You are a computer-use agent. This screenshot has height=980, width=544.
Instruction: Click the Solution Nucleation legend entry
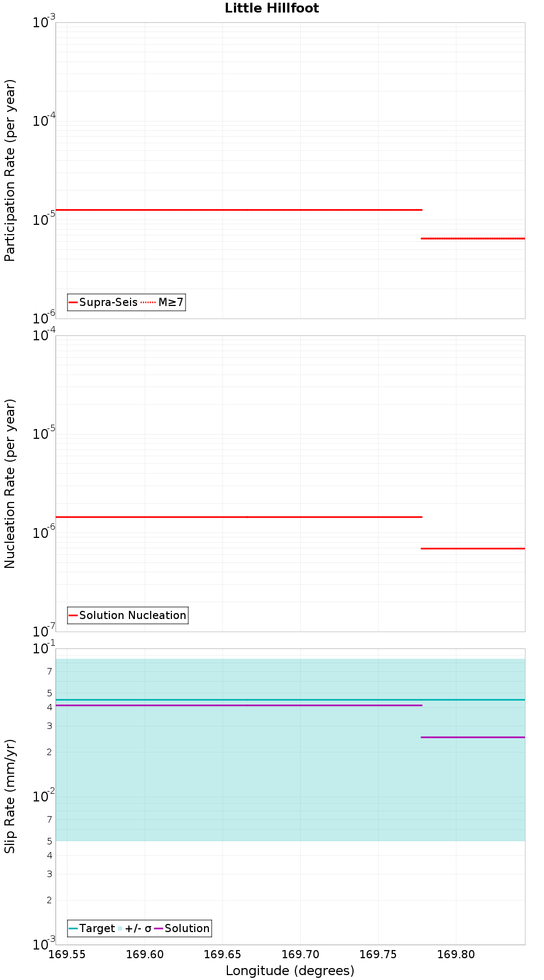coord(128,615)
